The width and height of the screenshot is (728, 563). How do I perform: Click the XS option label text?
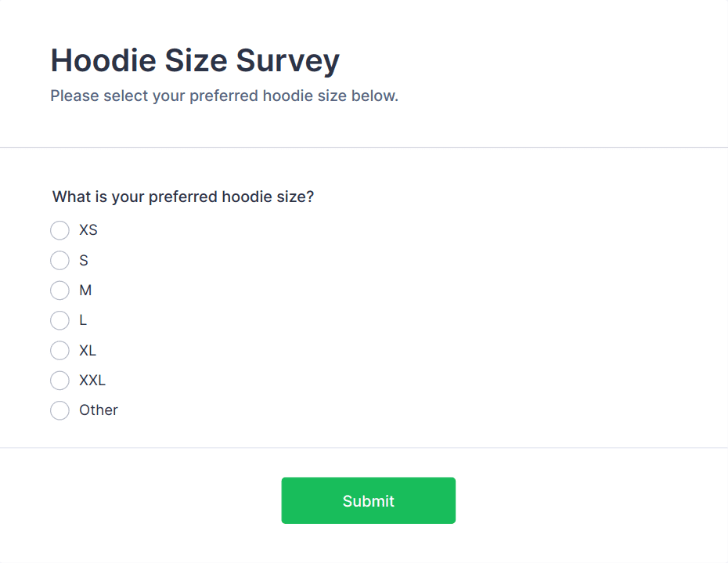tap(88, 230)
